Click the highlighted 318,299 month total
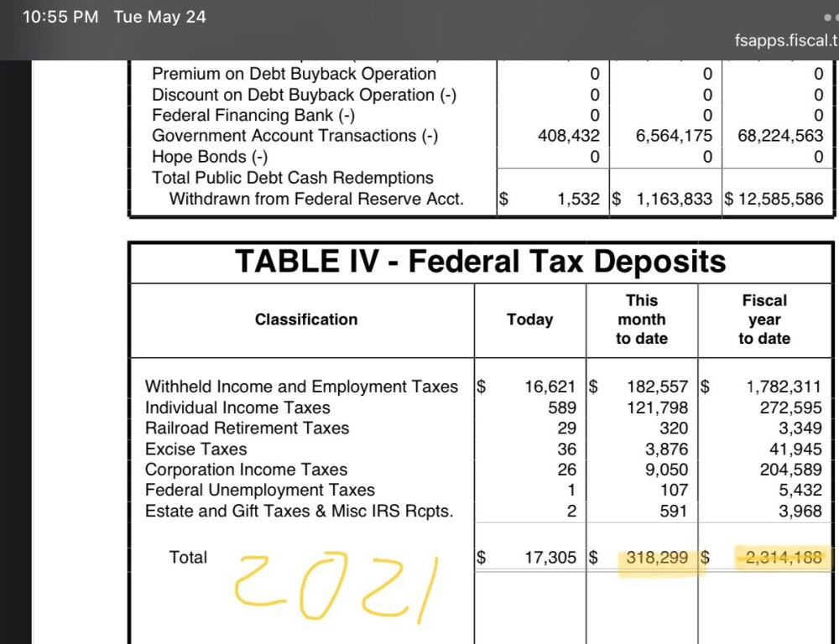The image size is (839, 644). click(x=657, y=558)
